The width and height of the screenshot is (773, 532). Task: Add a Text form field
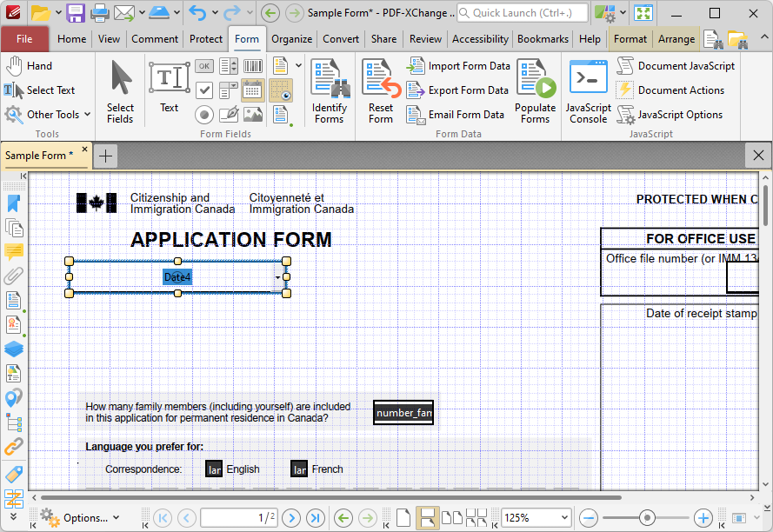(169, 87)
